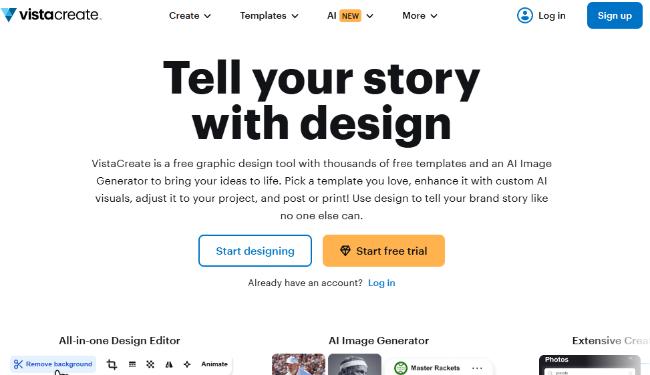The image size is (650, 375).
Task: Click the Start designing button
Action: (x=255, y=251)
